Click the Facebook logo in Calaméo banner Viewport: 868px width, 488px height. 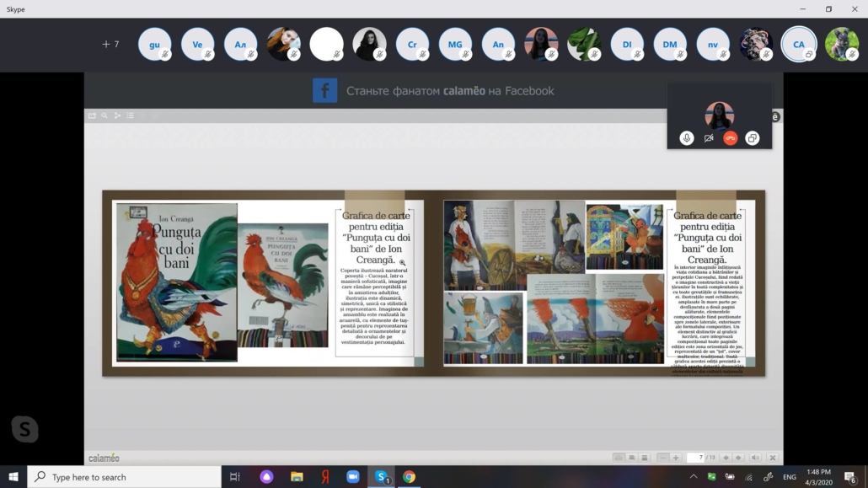point(325,90)
